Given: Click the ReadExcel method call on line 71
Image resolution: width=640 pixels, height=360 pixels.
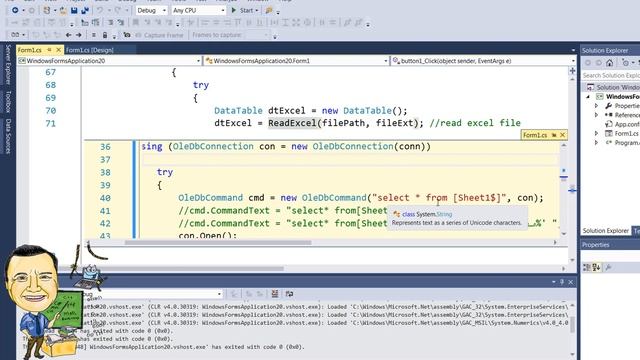Looking at the screenshot, I should pos(292,123).
